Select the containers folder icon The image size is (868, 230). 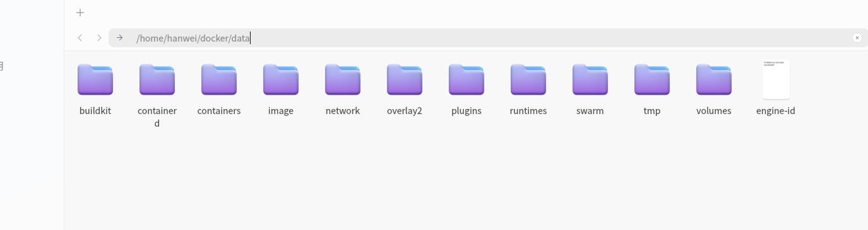[x=219, y=79]
